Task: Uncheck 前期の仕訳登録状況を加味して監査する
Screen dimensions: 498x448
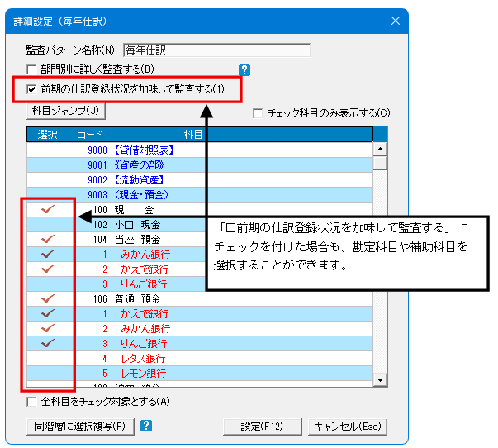Action: (x=32, y=89)
